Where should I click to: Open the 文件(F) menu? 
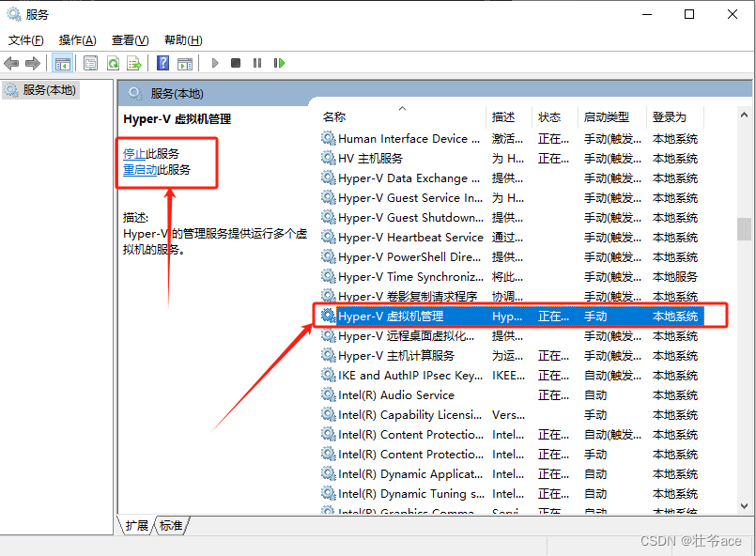click(26, 40)
